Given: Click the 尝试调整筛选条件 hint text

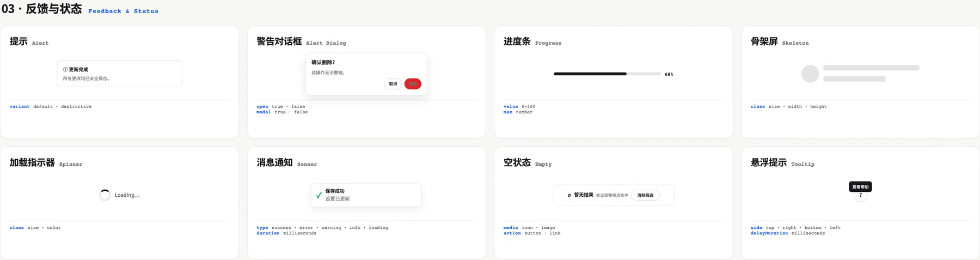Looking at the screenshot, I should (x=612, y=195).
